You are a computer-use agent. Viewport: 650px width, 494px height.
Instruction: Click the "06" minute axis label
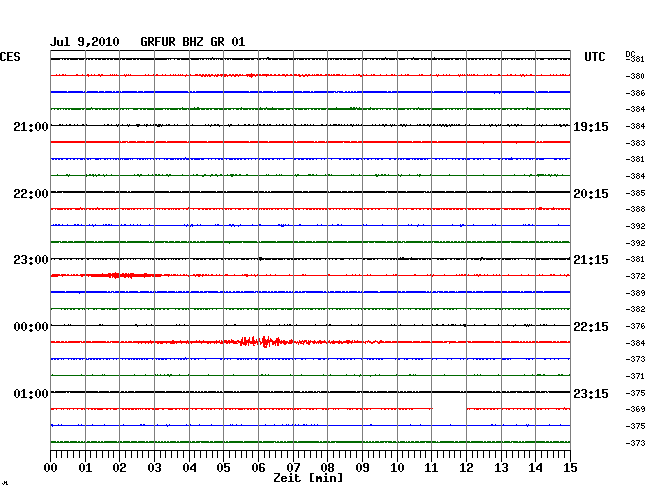(258, 468)
